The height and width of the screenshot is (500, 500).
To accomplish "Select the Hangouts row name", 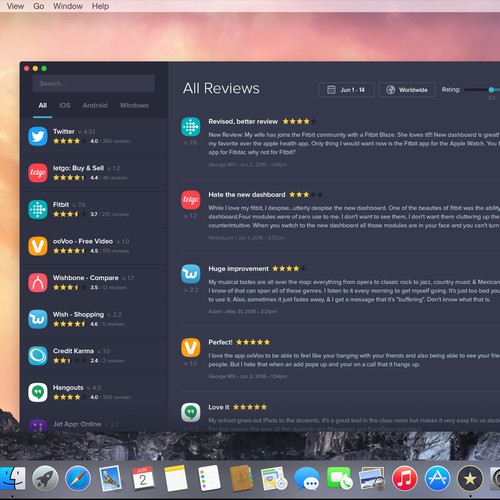I will (68, 387).
